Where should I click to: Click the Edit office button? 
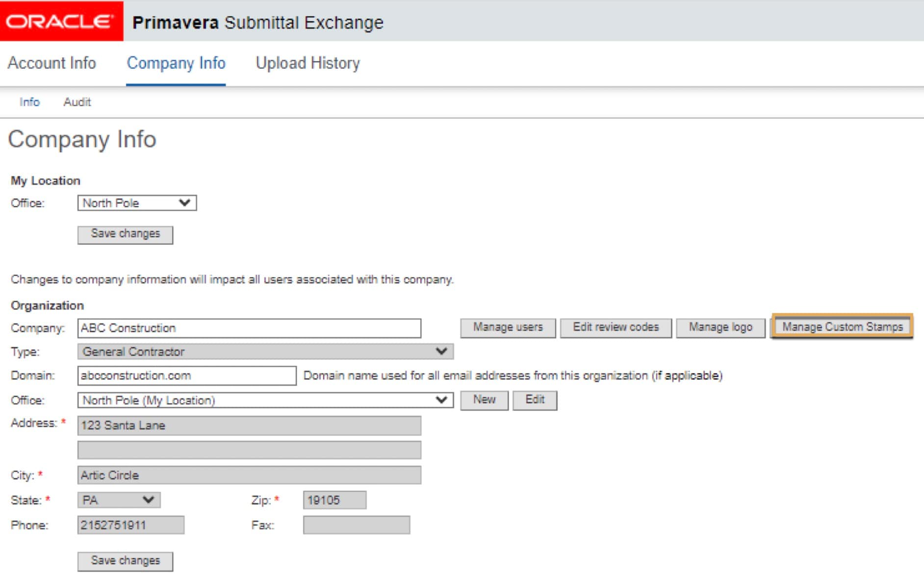pyautogui.click(x=535, y=400)
